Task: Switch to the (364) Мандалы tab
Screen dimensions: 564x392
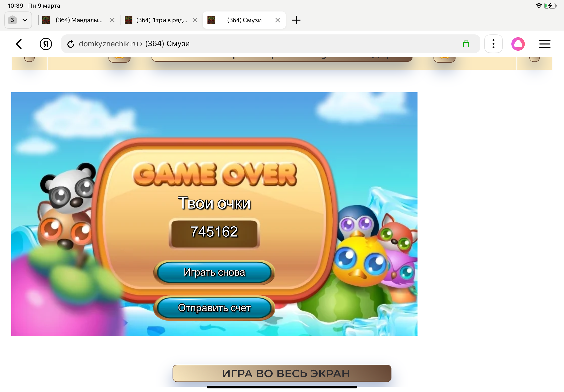Action: 79,20
